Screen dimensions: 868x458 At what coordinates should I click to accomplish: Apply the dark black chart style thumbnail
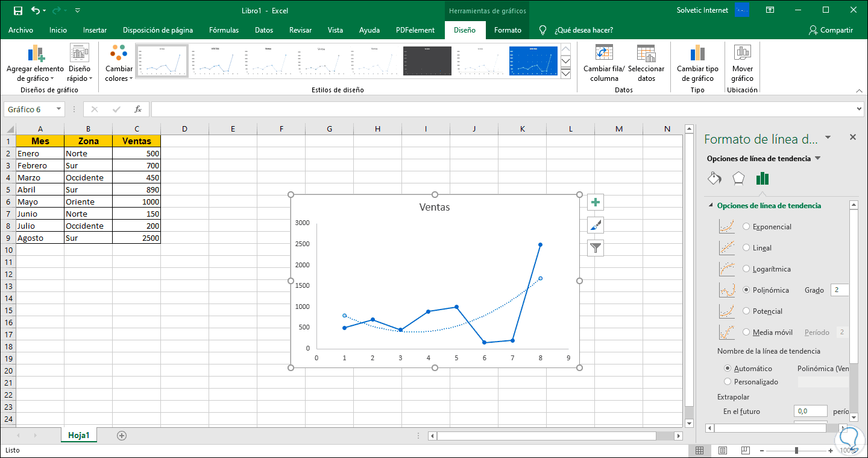point(427,60)
